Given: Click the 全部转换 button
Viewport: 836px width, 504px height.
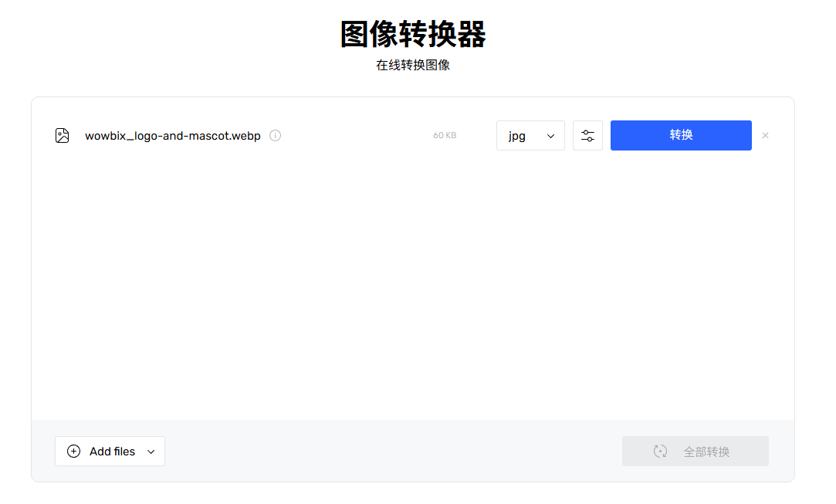Looking at the screenshot, I should pos(695,451).
